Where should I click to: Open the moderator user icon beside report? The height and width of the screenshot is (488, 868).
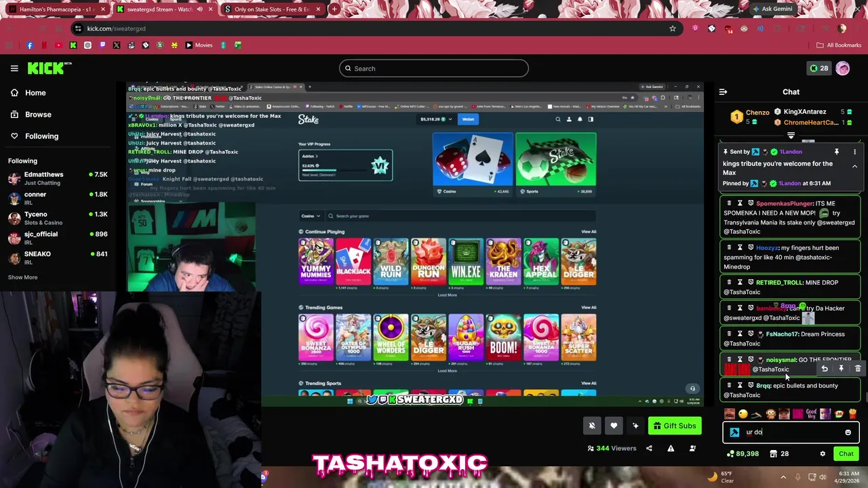(x=692, y=448)
